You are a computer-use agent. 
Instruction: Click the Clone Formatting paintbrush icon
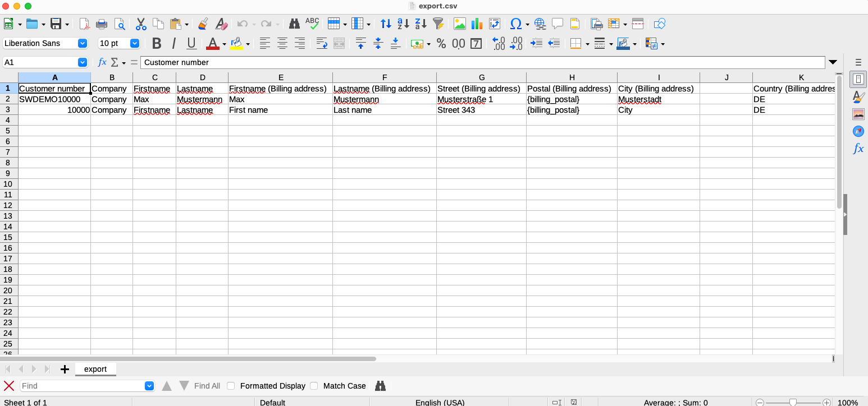coord(203,24)
